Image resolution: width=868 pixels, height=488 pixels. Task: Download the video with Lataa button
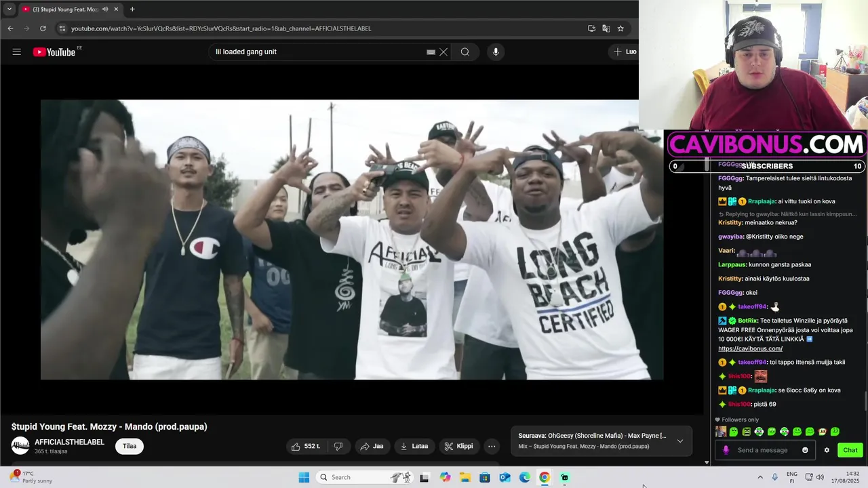[414, 446]
